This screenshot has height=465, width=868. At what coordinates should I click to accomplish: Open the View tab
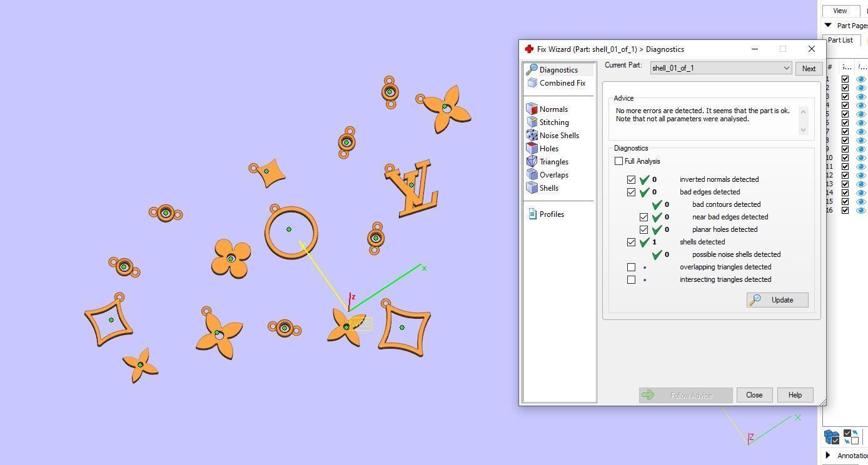coord(840,11)
